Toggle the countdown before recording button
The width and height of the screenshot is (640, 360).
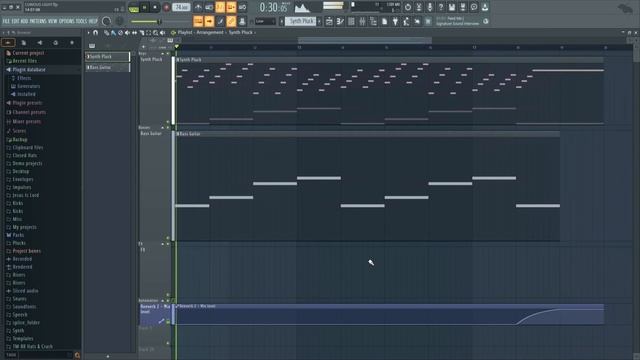click(220, 7)
